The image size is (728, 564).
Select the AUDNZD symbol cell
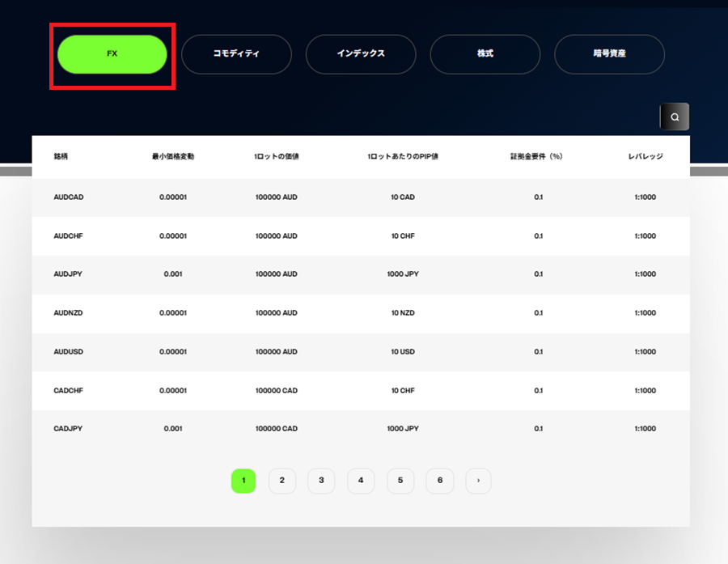pyautogui.click(x=68, y=313)
